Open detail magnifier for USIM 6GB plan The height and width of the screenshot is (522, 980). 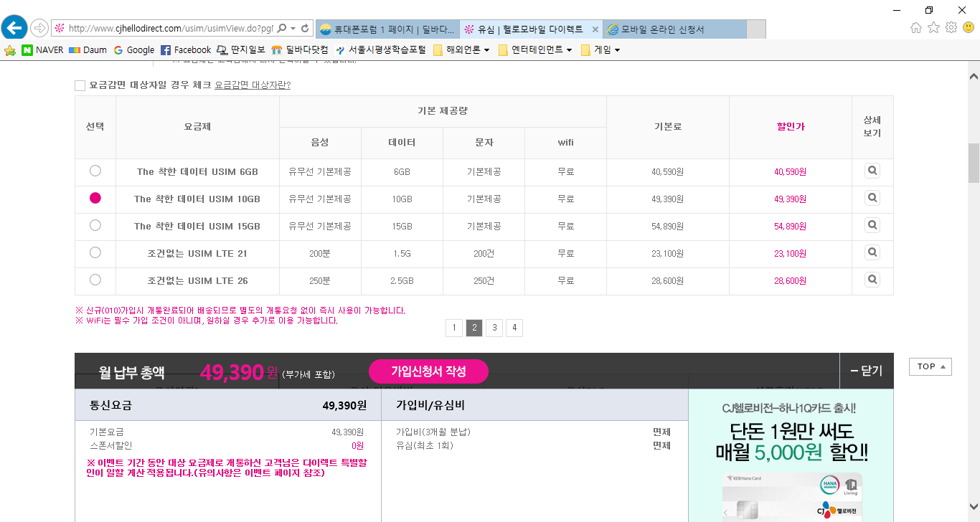(872, 171)
